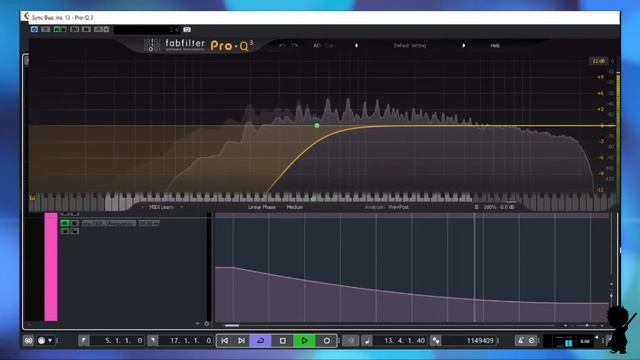Open the 12 dB display range dropdown
This screenshot has height=360, width=640.
(598, 61)
